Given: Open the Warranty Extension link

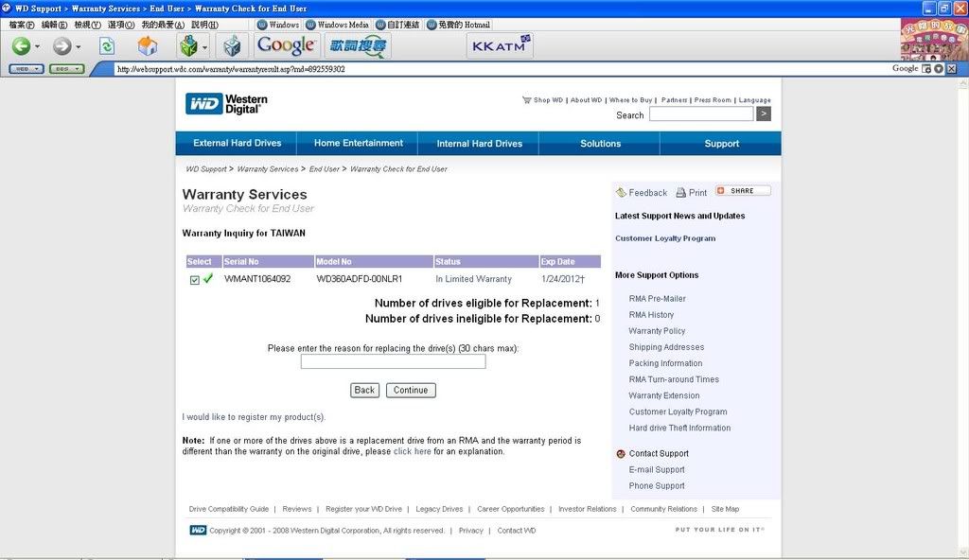Looking at the screenshot, I should (x=664, y=395).
